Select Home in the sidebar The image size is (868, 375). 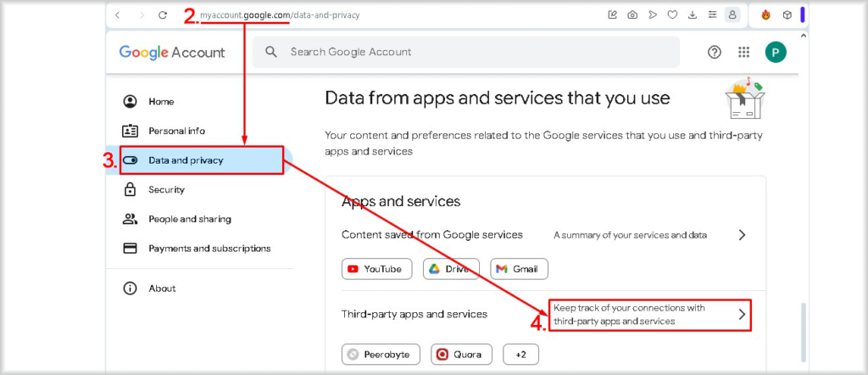pyautogui.click(x=199, y=102)
